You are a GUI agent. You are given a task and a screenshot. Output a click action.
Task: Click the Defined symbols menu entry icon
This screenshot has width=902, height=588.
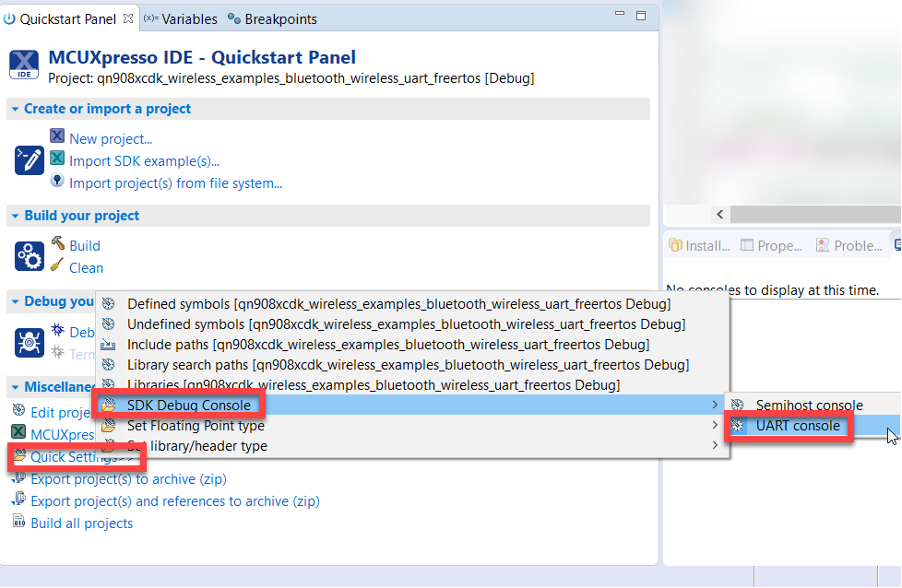108,303
